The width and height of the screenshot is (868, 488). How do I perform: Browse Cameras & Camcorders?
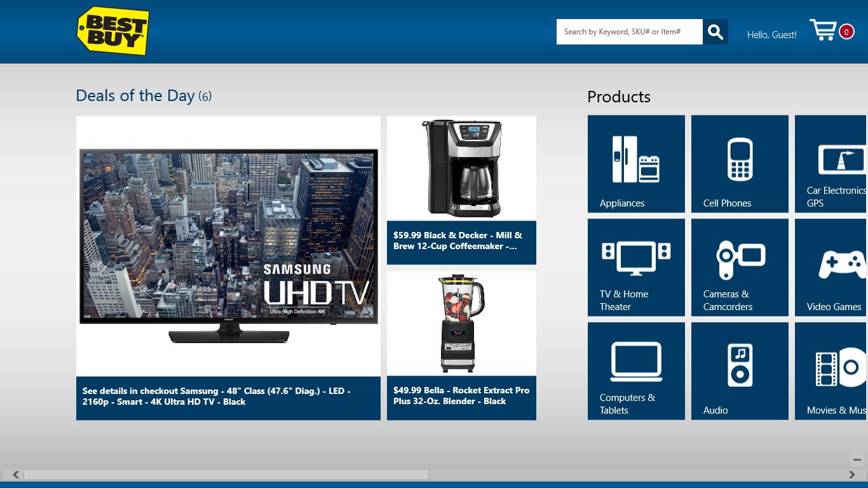[740, 267]
